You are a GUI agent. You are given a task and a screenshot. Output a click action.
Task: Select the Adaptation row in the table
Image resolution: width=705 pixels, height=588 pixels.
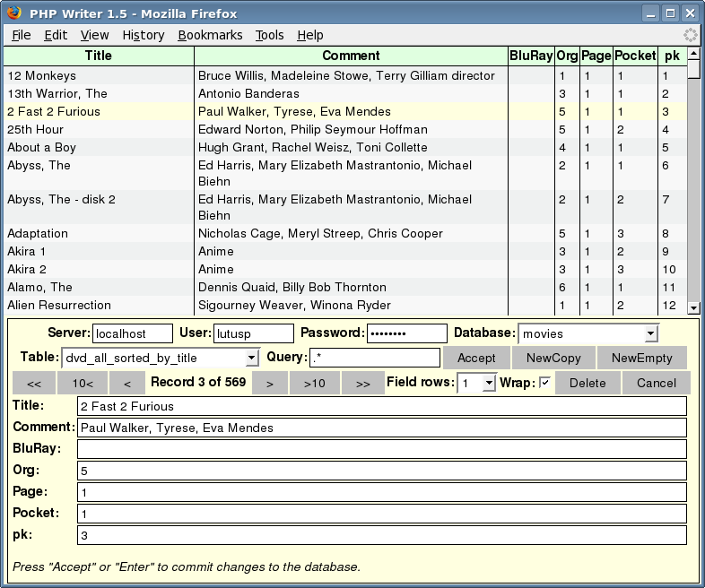(x=99, y=233)
